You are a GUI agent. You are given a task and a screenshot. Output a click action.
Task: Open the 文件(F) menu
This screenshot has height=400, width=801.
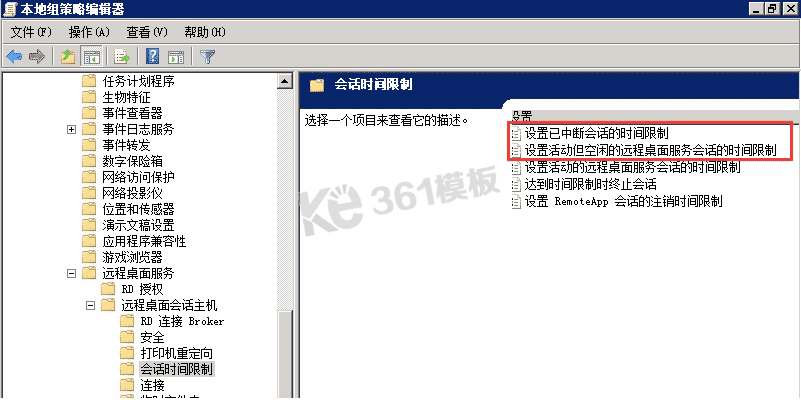point(32,33)
